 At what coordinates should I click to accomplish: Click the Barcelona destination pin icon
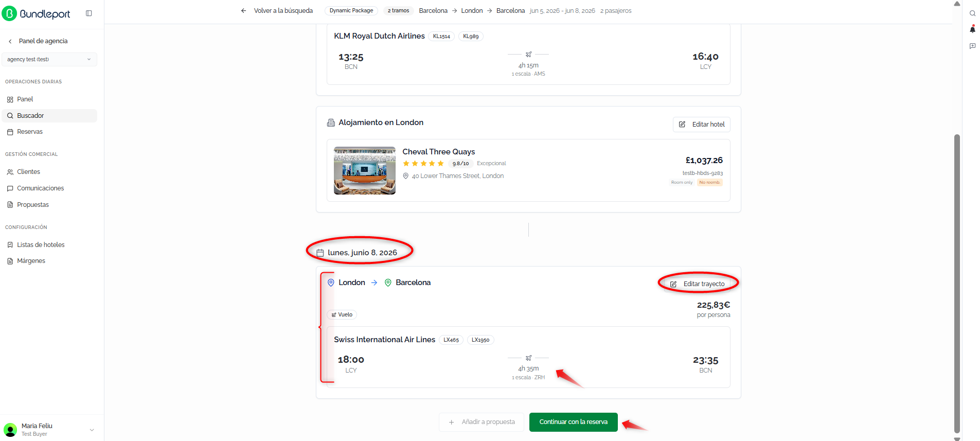click(x=388, y=283)
